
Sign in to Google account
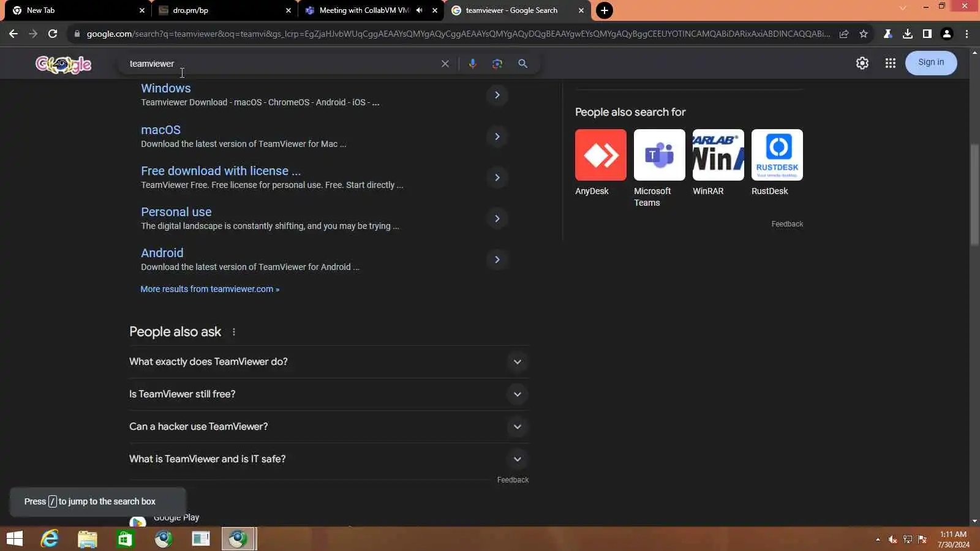(931, 62)
